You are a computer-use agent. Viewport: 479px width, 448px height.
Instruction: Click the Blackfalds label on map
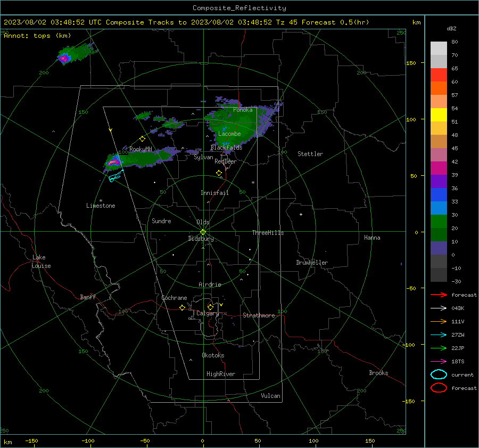226,148
